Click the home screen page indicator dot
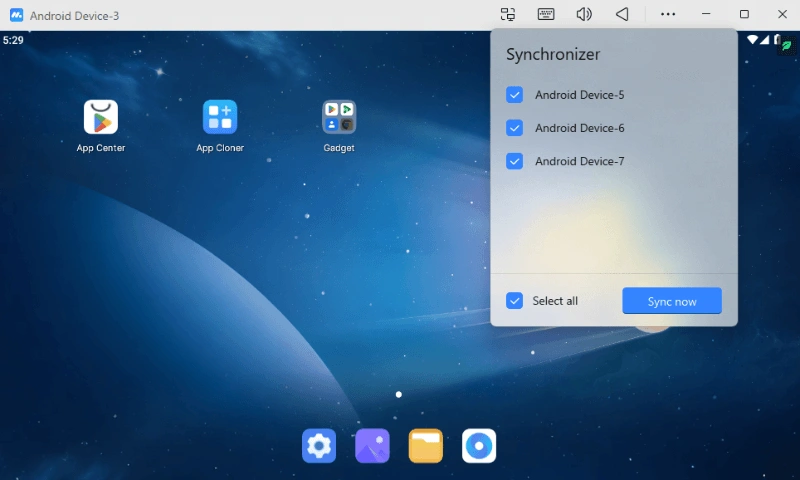 click(399, 394)
